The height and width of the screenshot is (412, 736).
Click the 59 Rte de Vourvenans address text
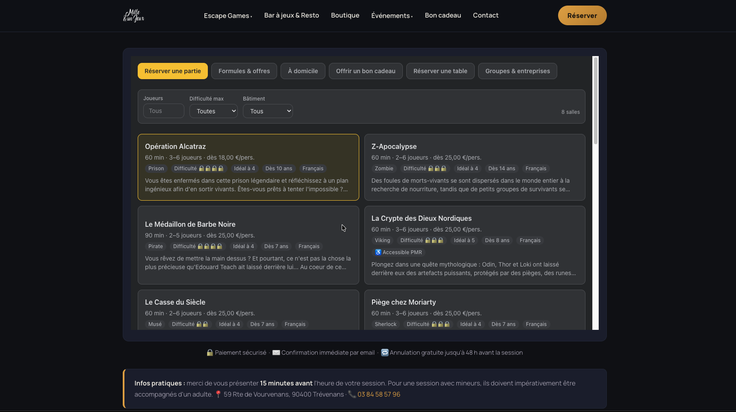pyautogui.click(x=284, y=394)
